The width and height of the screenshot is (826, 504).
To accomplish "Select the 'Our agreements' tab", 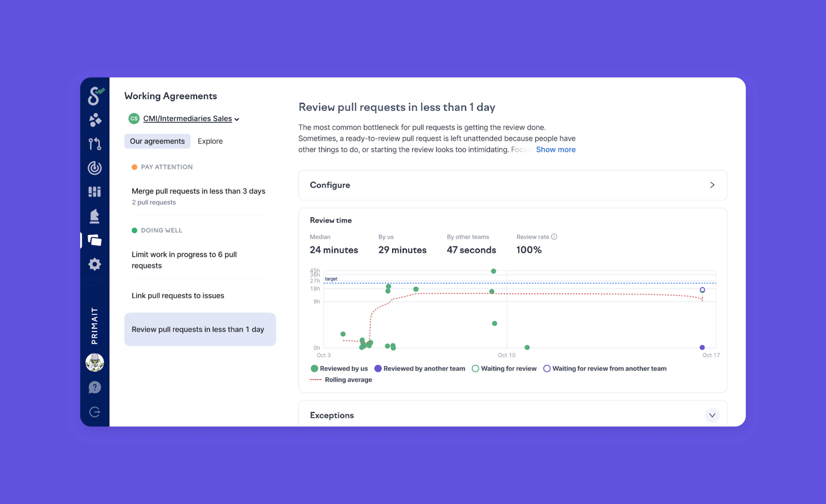I will coord(157,141).
